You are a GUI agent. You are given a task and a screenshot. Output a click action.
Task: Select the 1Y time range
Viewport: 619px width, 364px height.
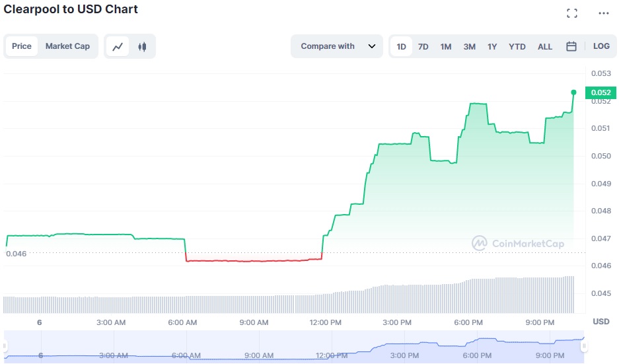(492, 47)
